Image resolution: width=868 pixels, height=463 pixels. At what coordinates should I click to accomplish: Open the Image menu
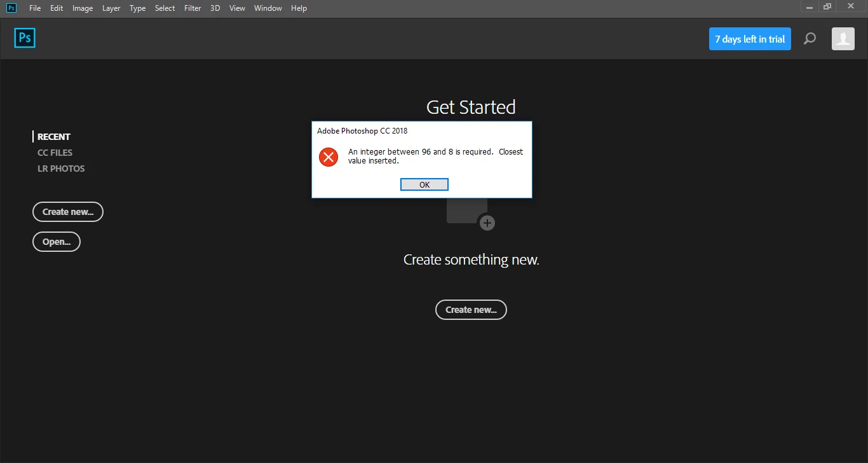[83, 8]
